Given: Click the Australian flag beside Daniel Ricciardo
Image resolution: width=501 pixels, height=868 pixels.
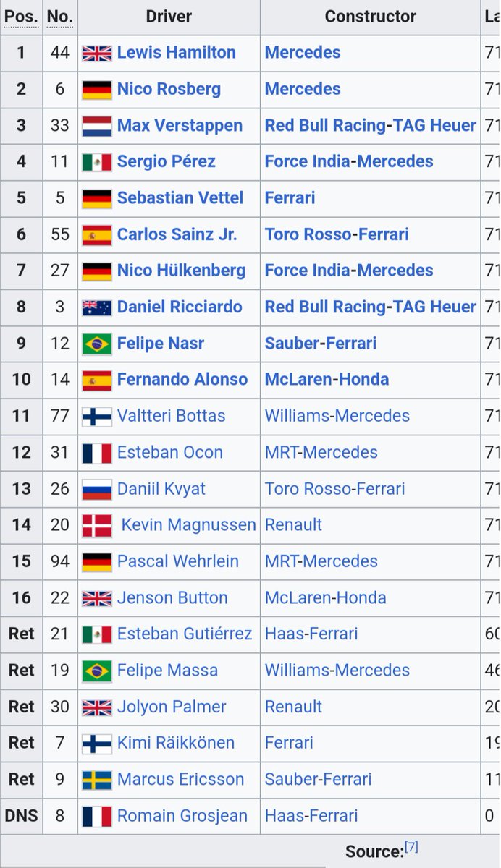Looking at the screenshot, I should point(97,307).
